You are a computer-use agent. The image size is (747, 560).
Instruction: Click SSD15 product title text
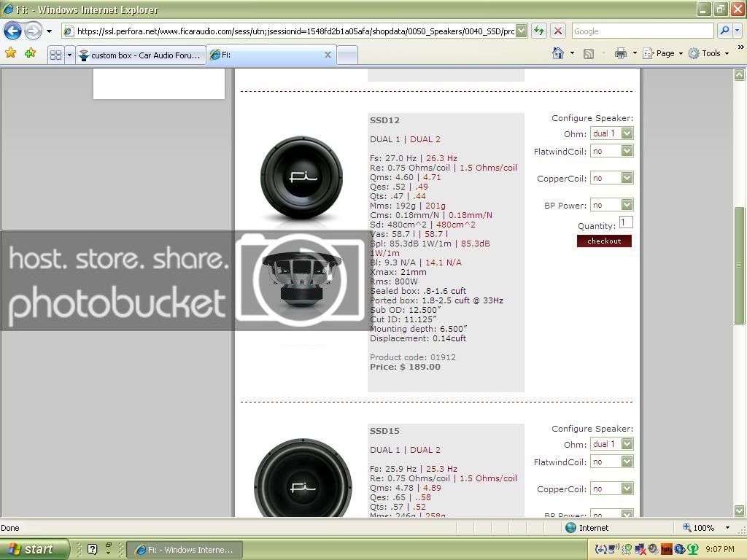[x=384, y=431]
